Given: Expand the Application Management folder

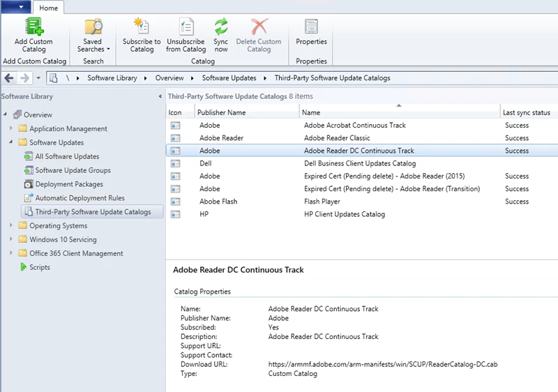Looking at the screenshot, I should coord(10,128).
